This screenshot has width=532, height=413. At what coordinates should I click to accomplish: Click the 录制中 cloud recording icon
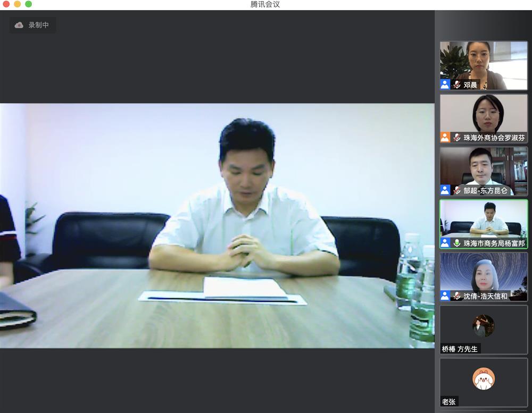pos(19,25)
